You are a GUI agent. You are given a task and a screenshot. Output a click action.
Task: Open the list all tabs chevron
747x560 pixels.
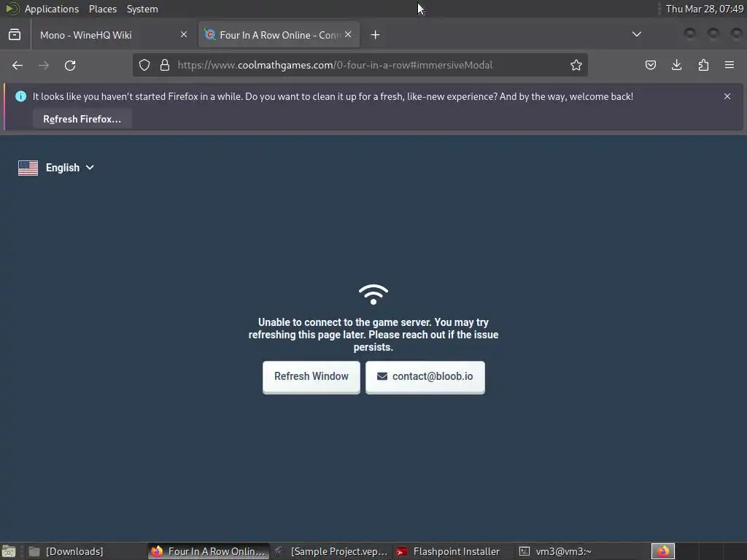(636, 34)
